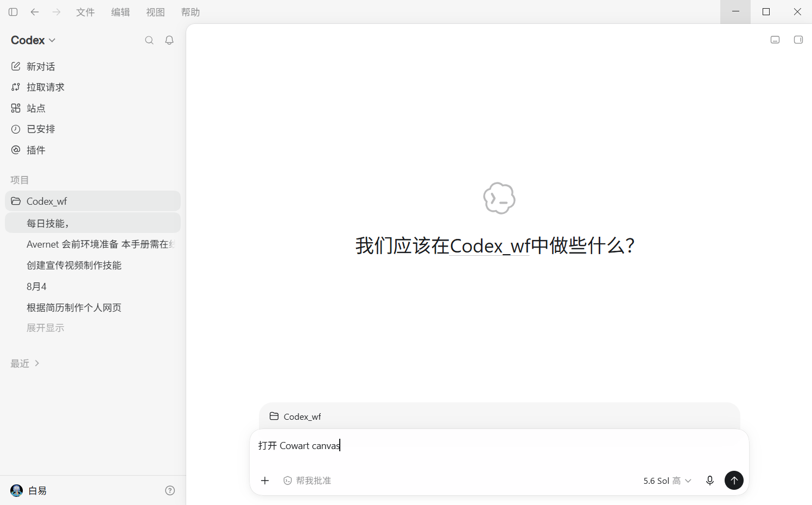The height and width of the screenshot is (505, 812).
Task: Go forward with the right arrow
Action: click(x=56, y=12)
